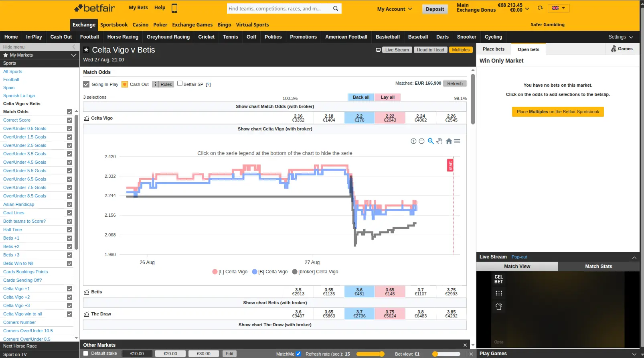Hide [L] Celta Vigo series in legend
Viewport: 644px width, 358px height.
230,272
